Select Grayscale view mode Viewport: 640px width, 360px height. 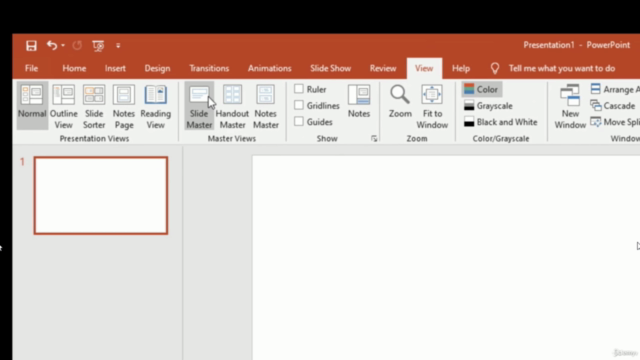488,106
